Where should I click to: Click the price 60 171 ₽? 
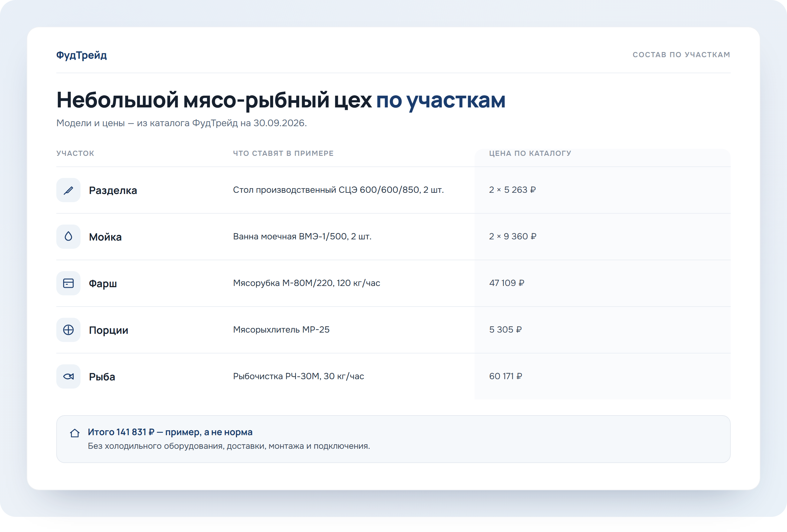(505, 376)
